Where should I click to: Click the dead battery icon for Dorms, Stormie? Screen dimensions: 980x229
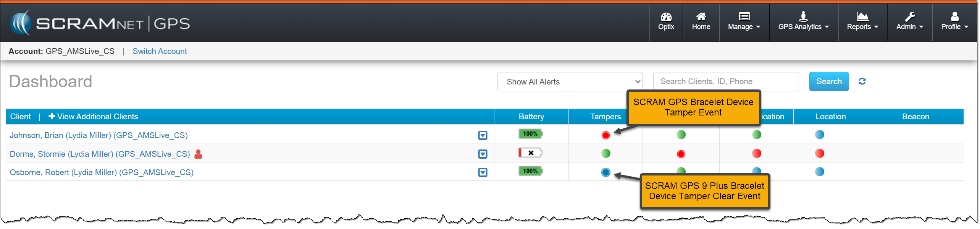pyautogui.click(x=530, y=153)
